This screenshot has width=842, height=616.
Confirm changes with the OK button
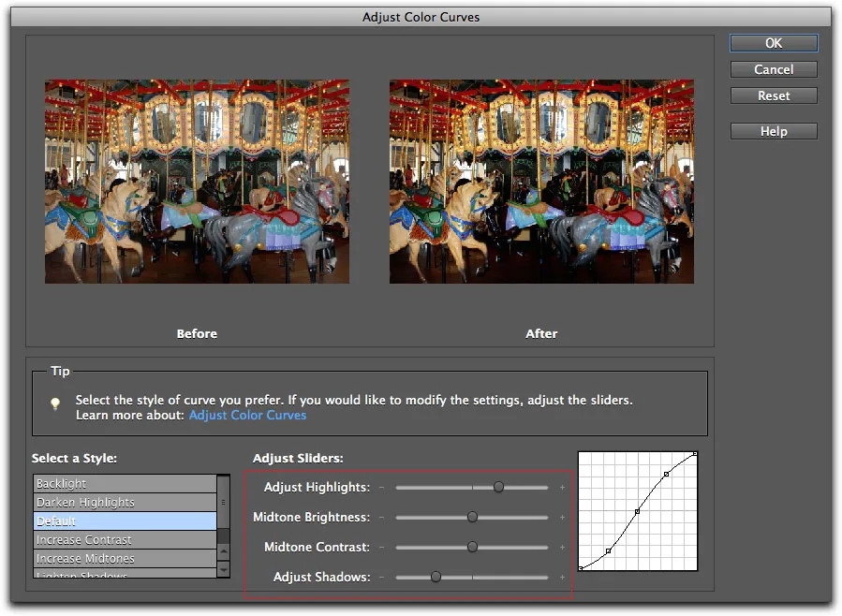pos(773,42)
